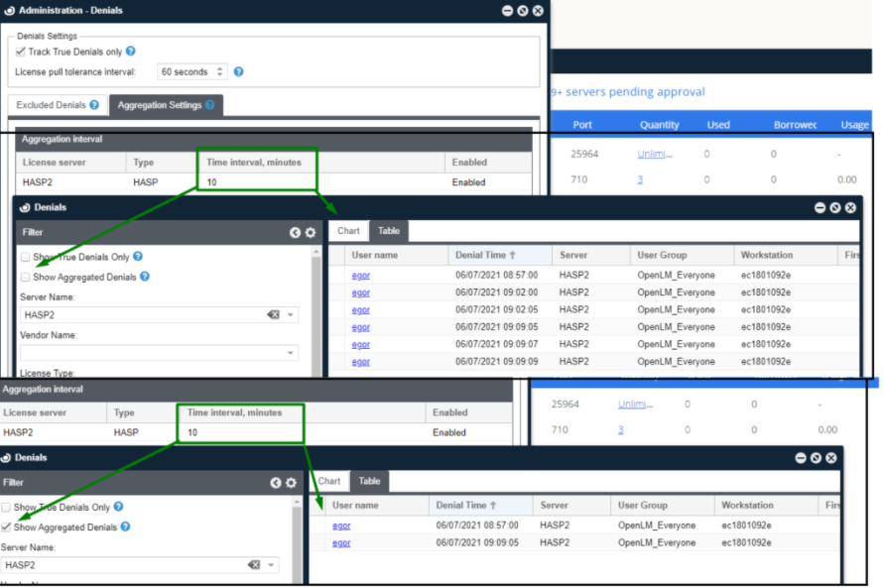
Task: Enable the Show True Denials Only checkbox
Action: (25, 256)
